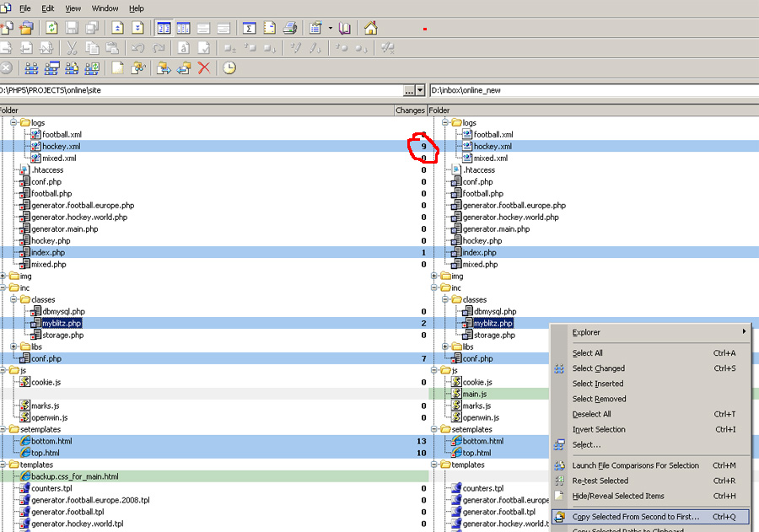Click the Changes column header
759x532 pixels.
click(410, 110)
